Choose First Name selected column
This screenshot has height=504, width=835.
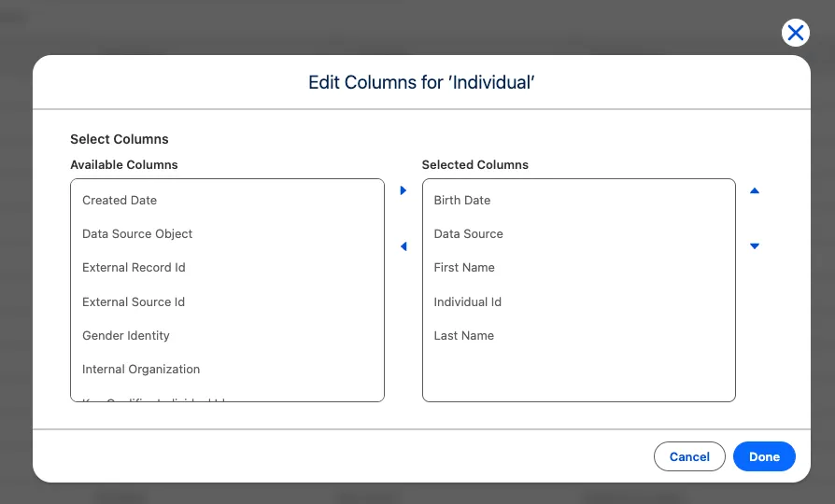click(464, 267)
